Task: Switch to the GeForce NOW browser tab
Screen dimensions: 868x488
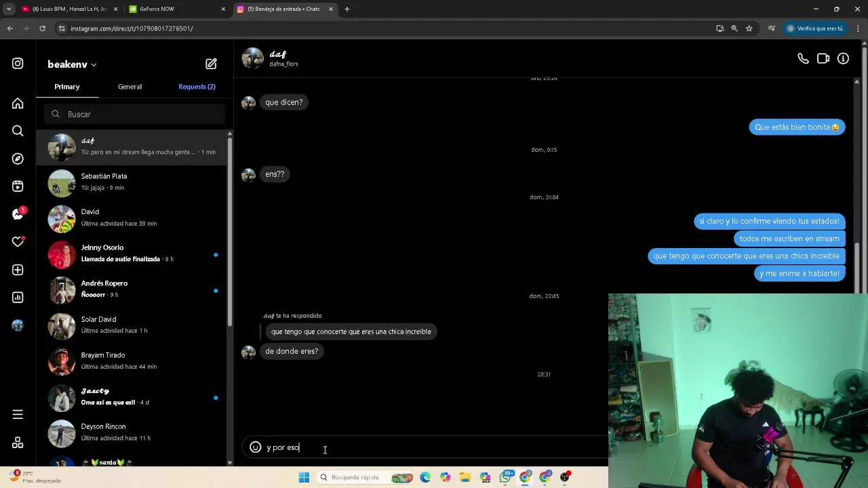Action: (x=176, y=9)
